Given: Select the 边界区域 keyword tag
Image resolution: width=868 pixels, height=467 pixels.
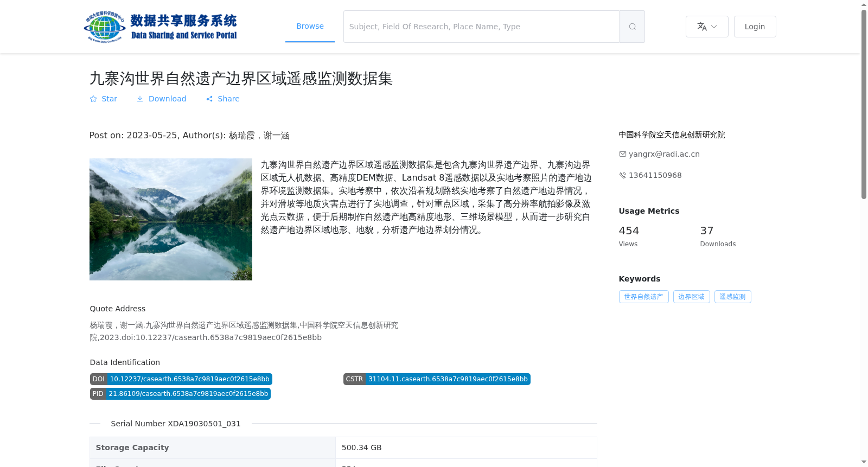Looking at the screenshot, I should click(691, 297).
